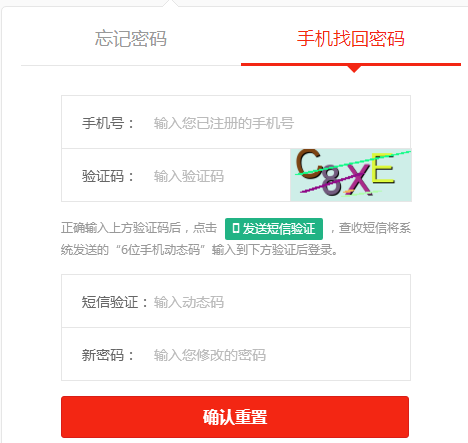Click the 短信验证： field label

115,302
